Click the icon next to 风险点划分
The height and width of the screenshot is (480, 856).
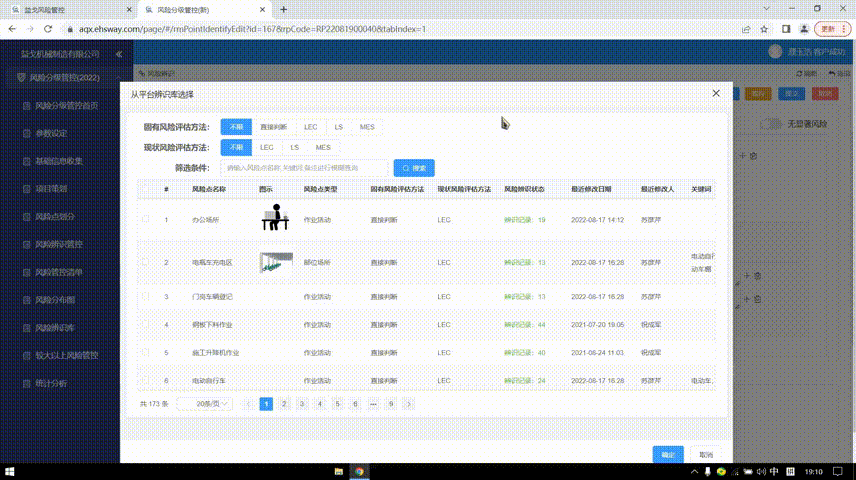pyautogui.click(x=27, y=217)
